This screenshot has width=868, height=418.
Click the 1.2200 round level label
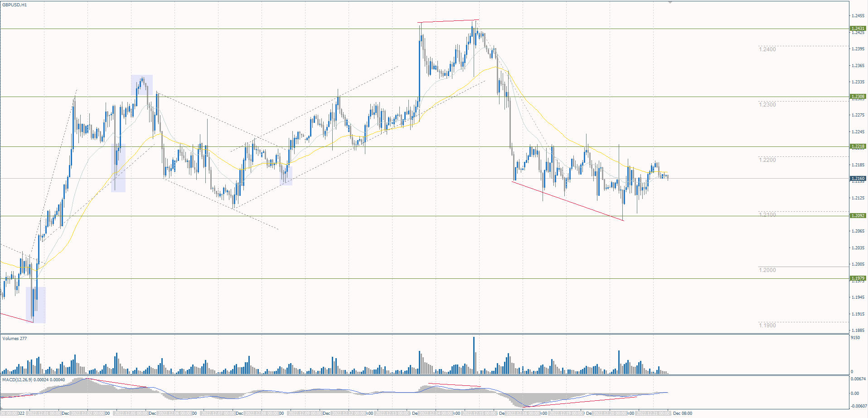(767, 160)
